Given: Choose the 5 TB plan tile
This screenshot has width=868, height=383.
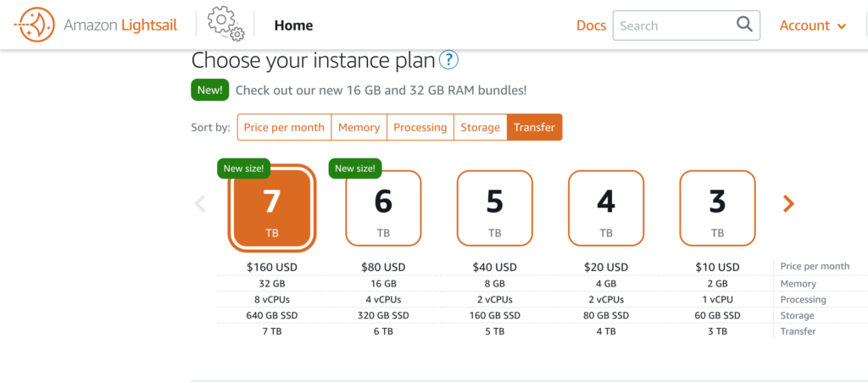Looking at the screenshot, I should [495, 208].
